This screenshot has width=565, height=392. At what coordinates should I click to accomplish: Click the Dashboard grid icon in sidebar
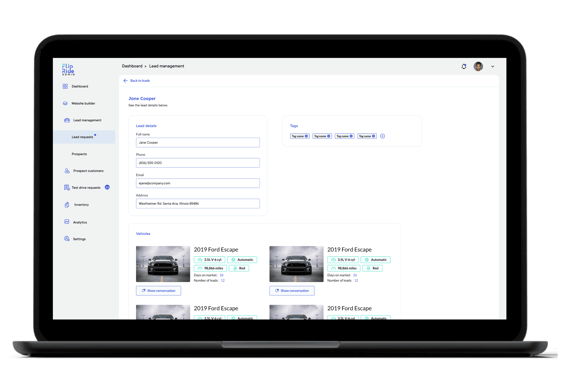pyautogui.click(x=65, y=86)
